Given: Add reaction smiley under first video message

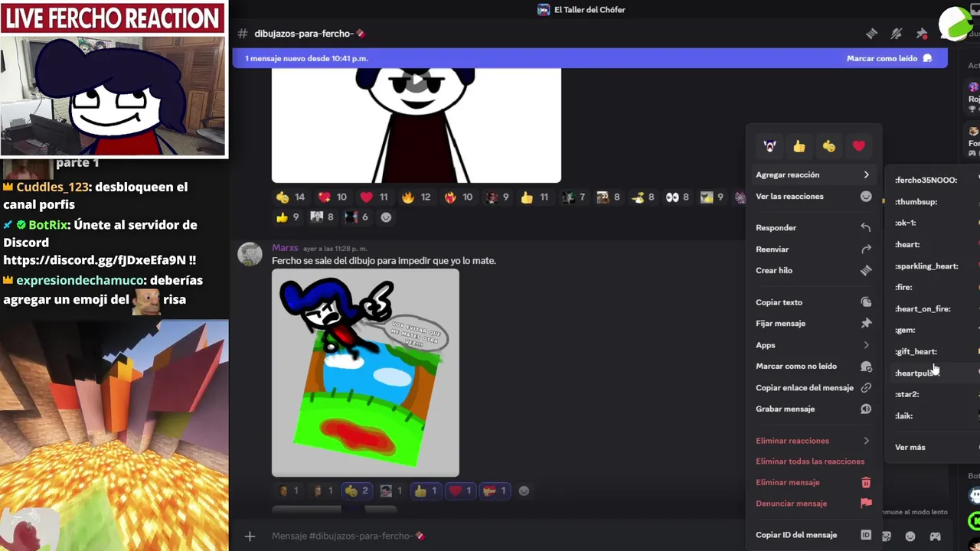Looking at the screenshot, I should (x=386, y=217).
